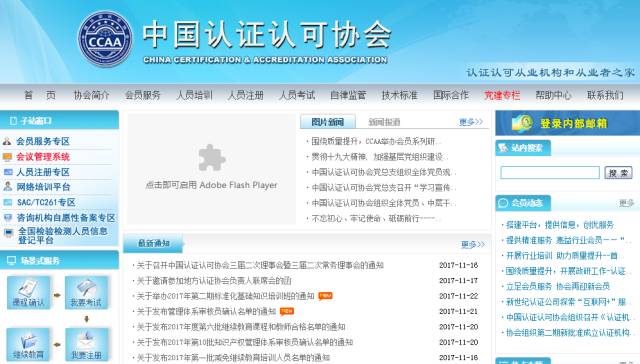Screen dimensions: 640x364
Task: Click 更多>> in the 最新通知 header
Action: pos(473,244)
